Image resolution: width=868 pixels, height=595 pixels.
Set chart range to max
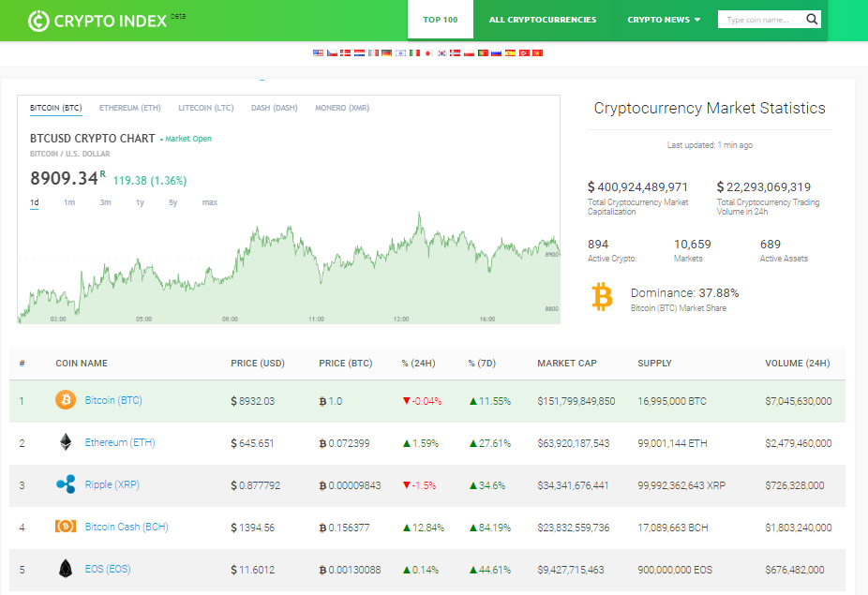[210, 202]
